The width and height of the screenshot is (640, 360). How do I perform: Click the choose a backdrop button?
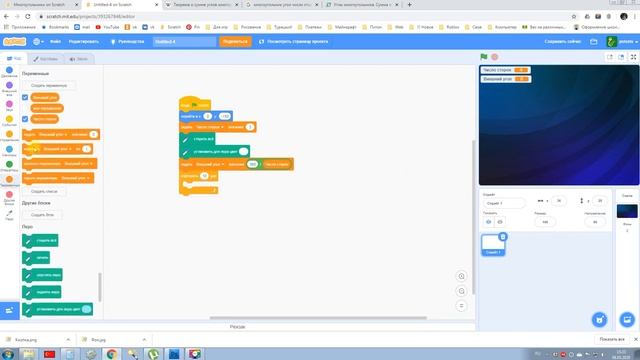627,319
